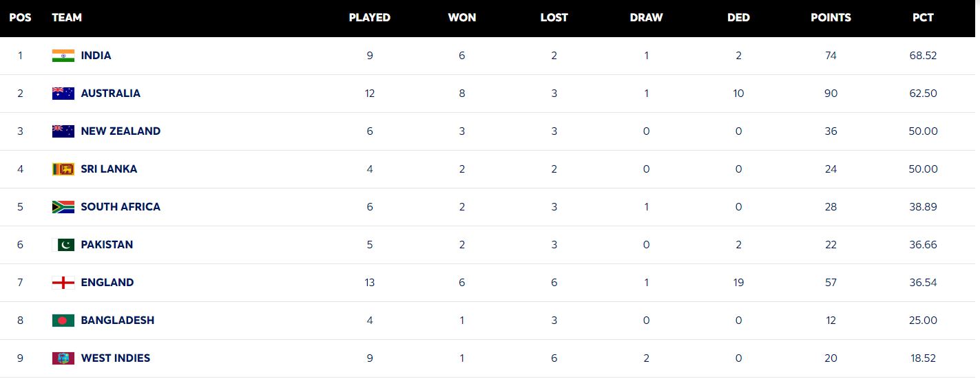This screenshot has width=980, height=379.
Task: Select England's points value 57
Action: pyautogui.click(x=831, y=283)
